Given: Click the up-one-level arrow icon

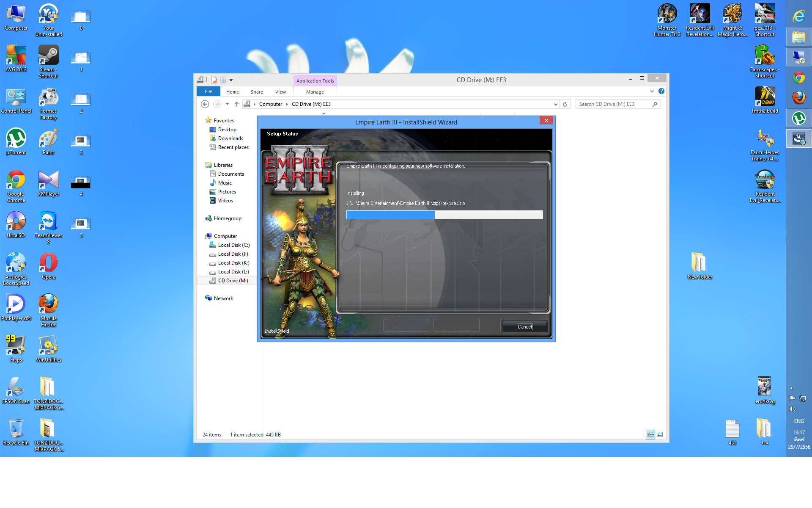Looking at the screenshot, I should point(237,104).
